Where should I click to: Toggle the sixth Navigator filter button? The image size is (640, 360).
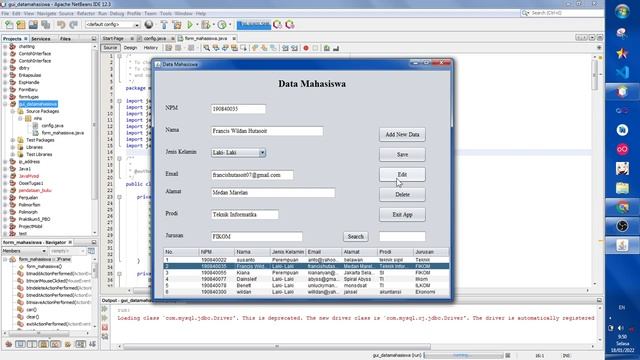pos(68,344)
